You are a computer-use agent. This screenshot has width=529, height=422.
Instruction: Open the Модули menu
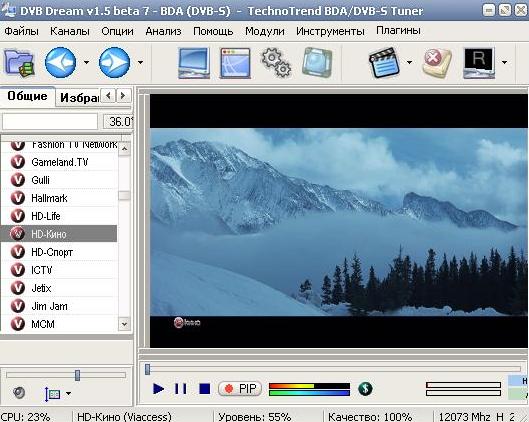(264, 31)
